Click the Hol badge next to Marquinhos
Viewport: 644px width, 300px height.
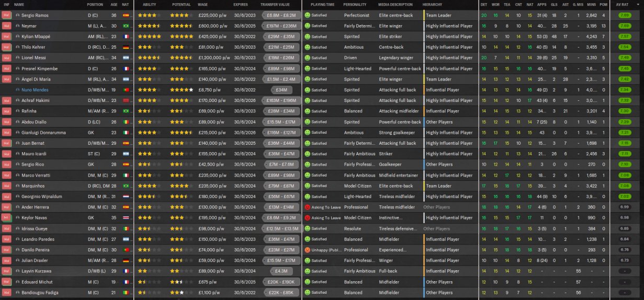point(6,186)
